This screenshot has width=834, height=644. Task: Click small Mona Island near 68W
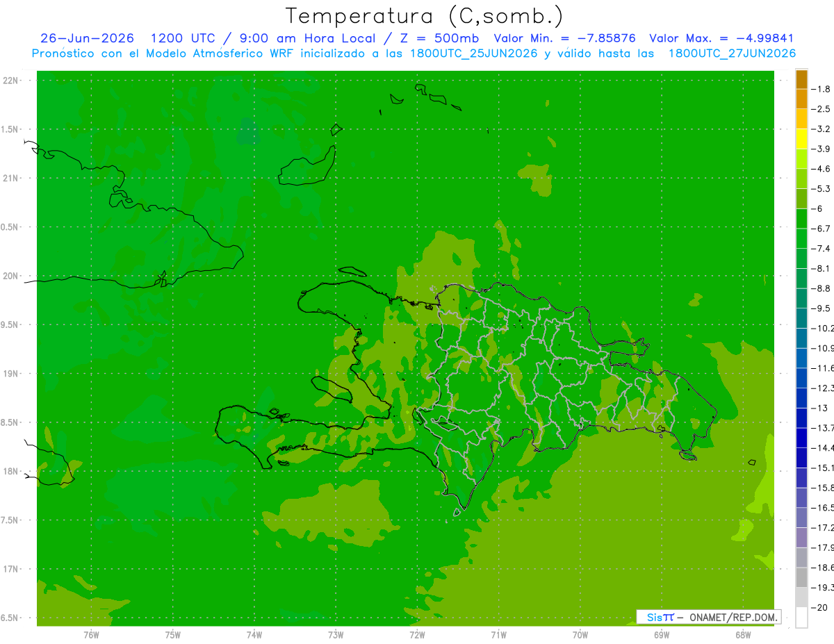(x=752, y=462)
